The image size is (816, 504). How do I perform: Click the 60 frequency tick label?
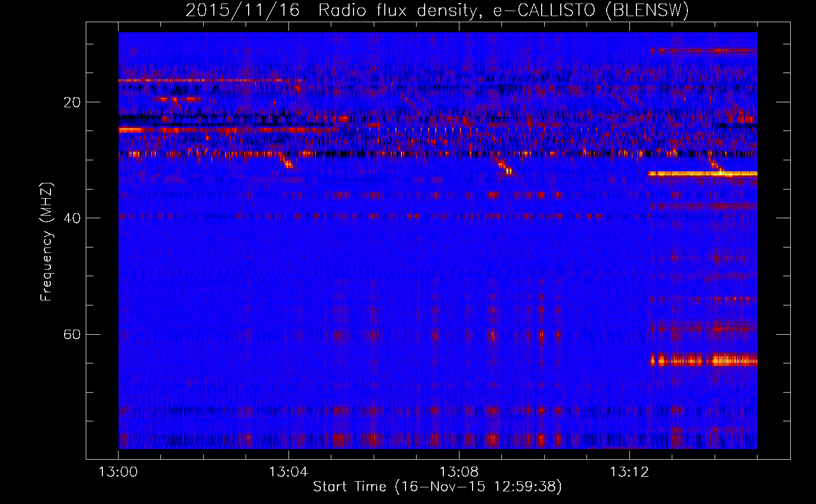(x=72, y=334)
